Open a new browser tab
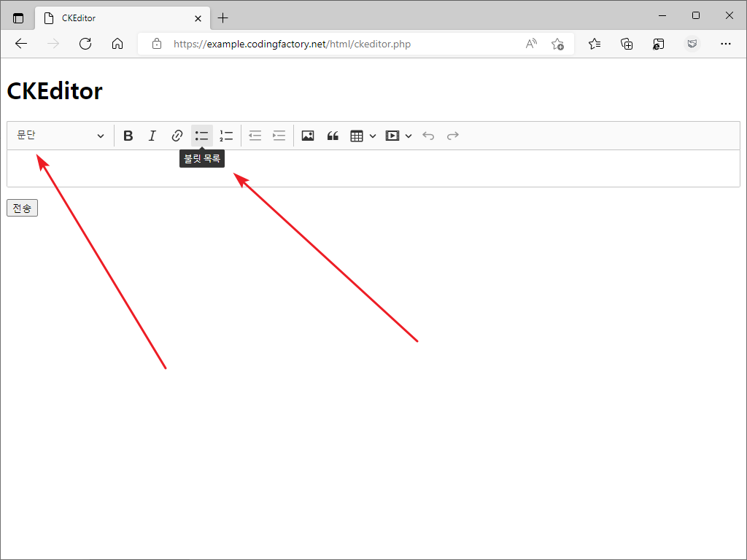The height and width of the screenshot is (560, 747). point(222,18)
